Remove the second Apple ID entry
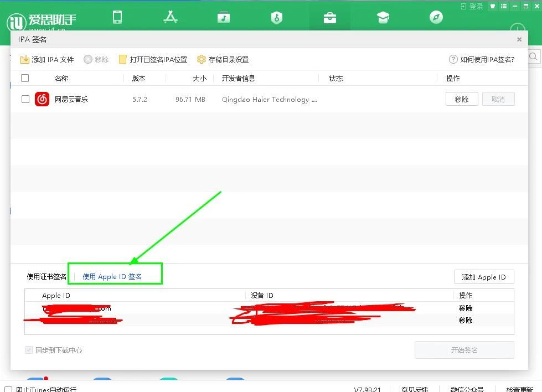542x392 pixels. pos(465,320)
